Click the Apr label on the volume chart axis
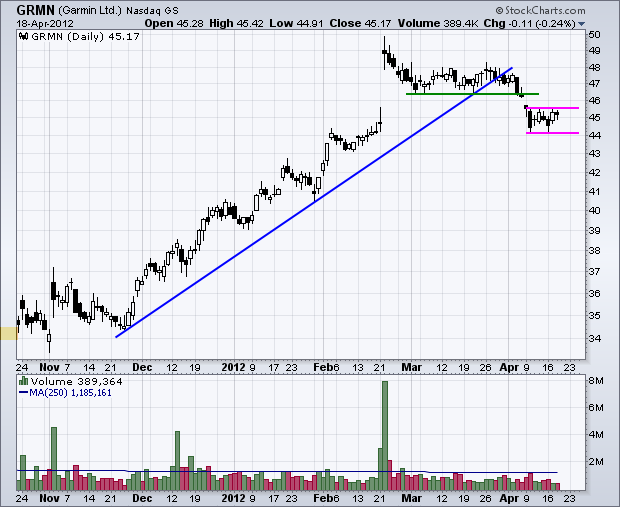This screenshot has height=507, width=620. [509, 498]
